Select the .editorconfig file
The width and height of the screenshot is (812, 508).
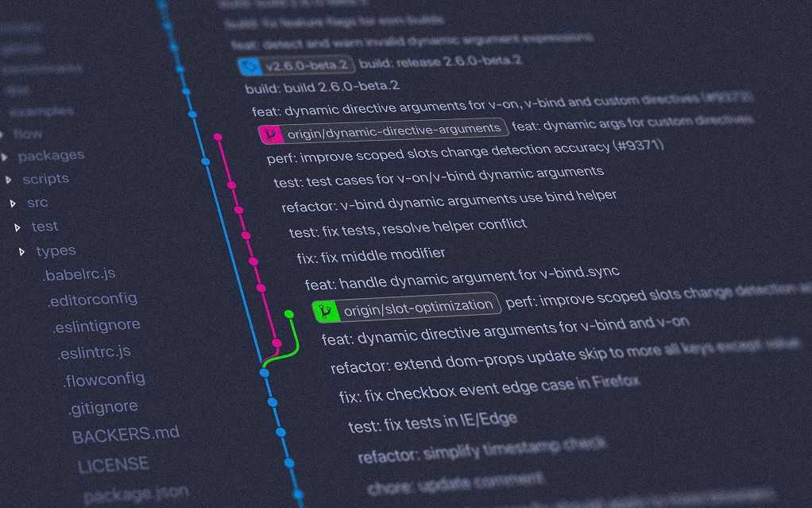click(91, 301)
